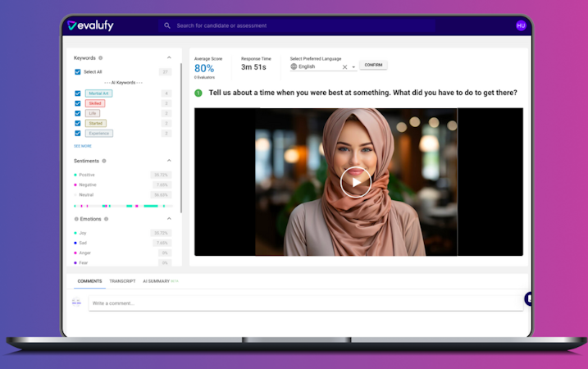Open the floating chat widget icon
Screen dimensions: 588x369
(x=528, y=298)
